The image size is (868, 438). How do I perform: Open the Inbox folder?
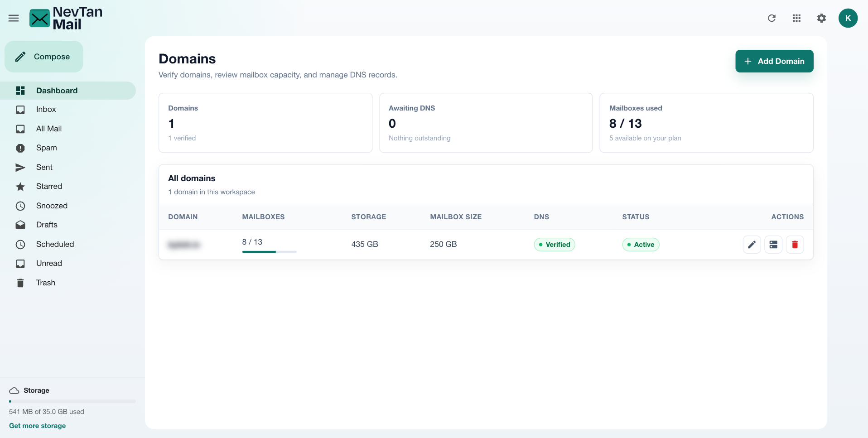tap(68, 110)
